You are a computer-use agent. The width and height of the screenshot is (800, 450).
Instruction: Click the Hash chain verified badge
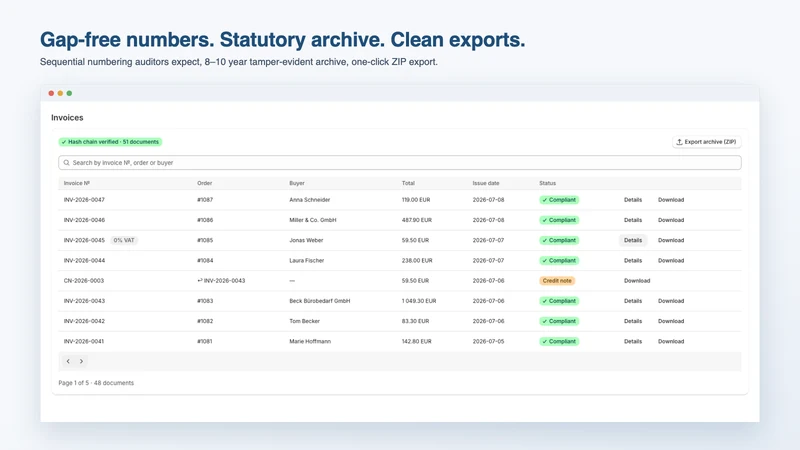point(110,142)
